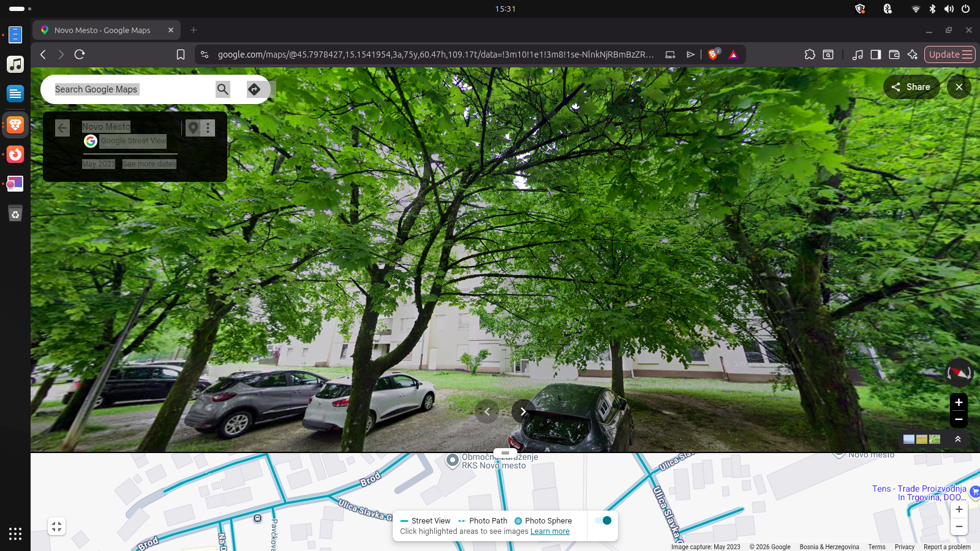Open the Brave Wallet icon
Screen dimensions: 980x551
click(x=894, y=54)
